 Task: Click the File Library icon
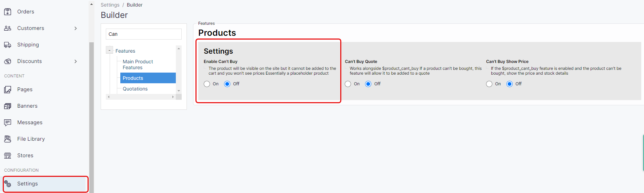[8, 139]
